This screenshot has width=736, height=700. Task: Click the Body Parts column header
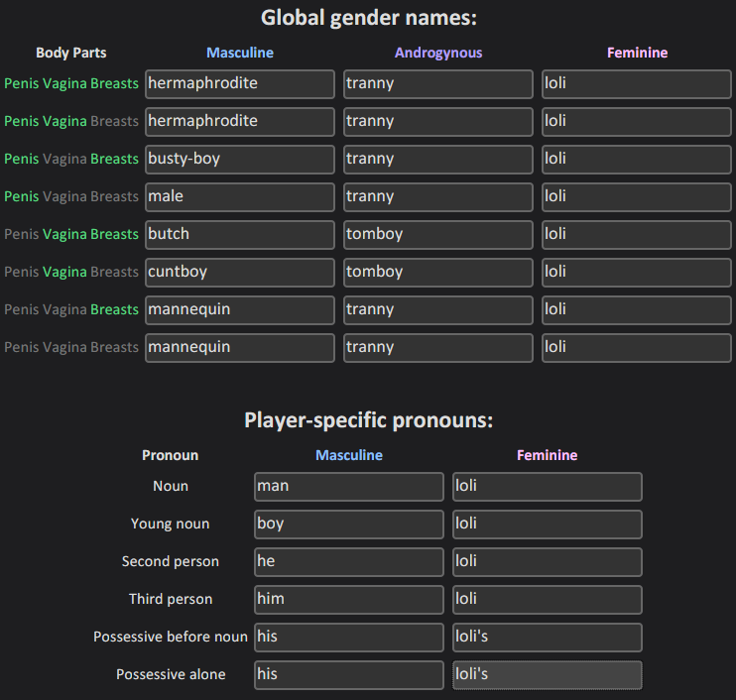click(x=71, y=54)
